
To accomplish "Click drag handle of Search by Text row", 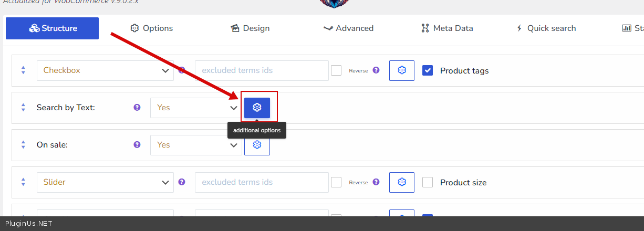I will click(23, 108).
